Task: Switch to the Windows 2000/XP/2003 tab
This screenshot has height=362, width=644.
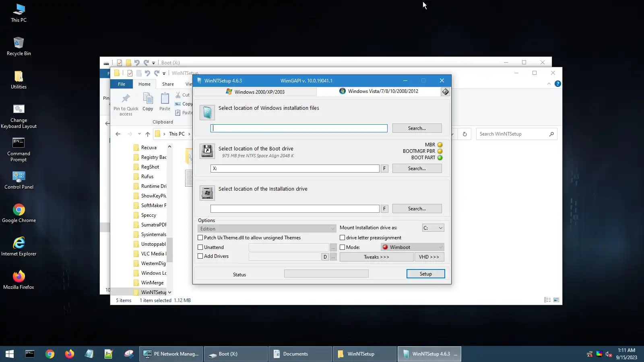Action: pyautogui.click(x=255, y=92)
